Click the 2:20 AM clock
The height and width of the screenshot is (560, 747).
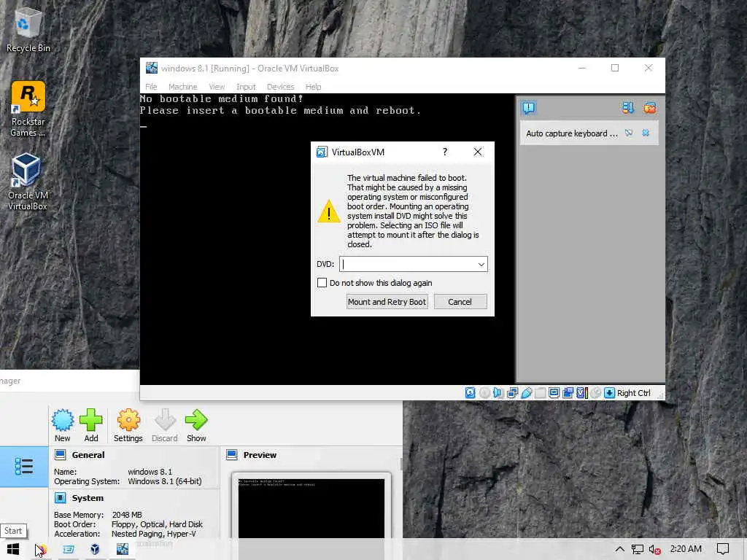point(686,549)
